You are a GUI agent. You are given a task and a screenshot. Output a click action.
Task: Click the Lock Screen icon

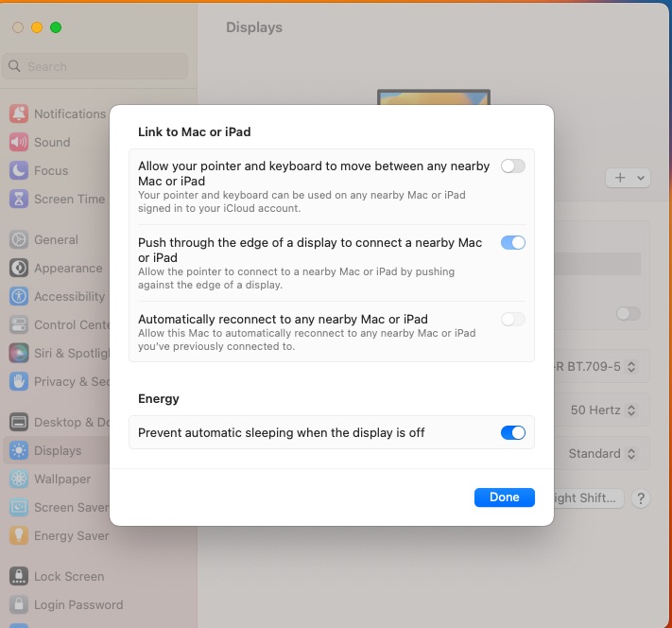click(x=19, y=576)
